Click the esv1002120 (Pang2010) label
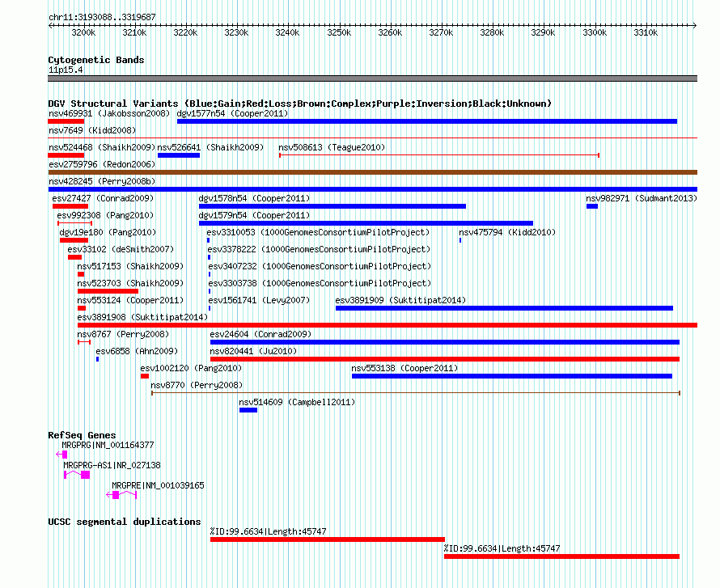The image size is (720, 588). click(191, 368)
